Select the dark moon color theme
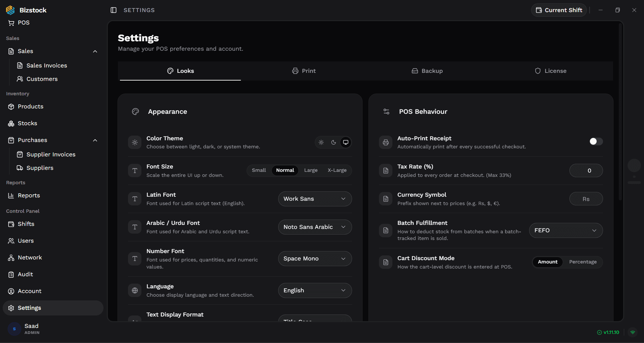Screen dimensions: 644x343 point(333,142)
